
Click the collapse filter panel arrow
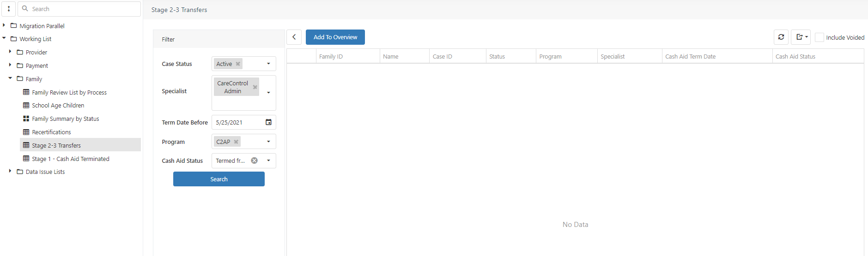pyautogui.click(x=294, y=37)
